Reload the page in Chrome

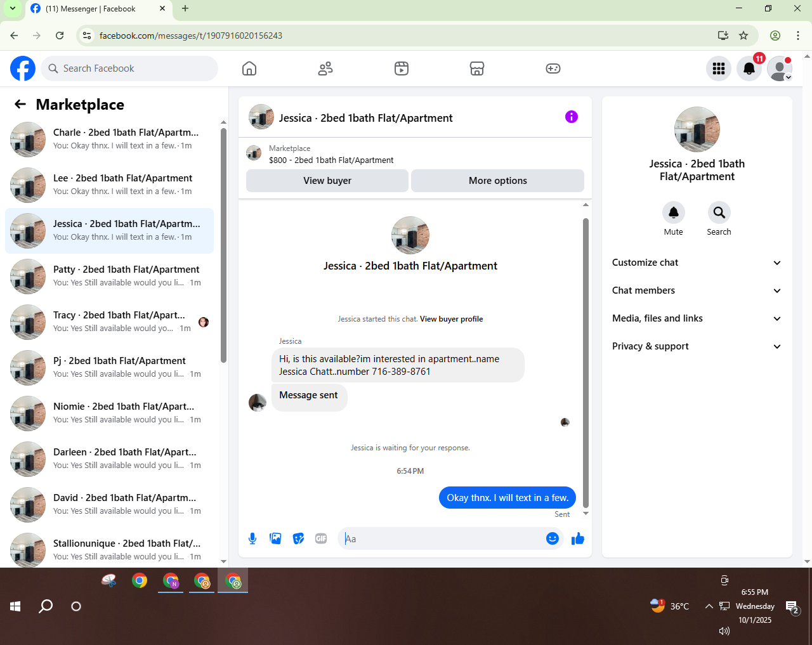[60, 36]
